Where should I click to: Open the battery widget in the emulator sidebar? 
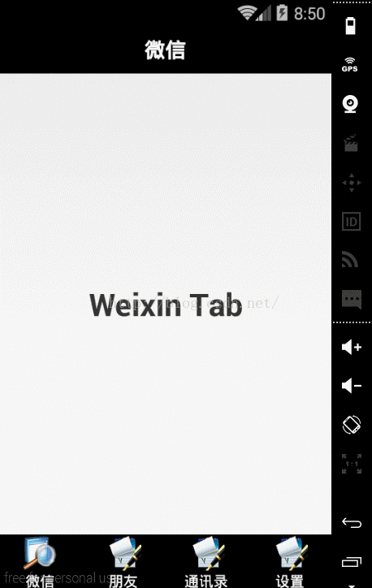click(350, 26)
